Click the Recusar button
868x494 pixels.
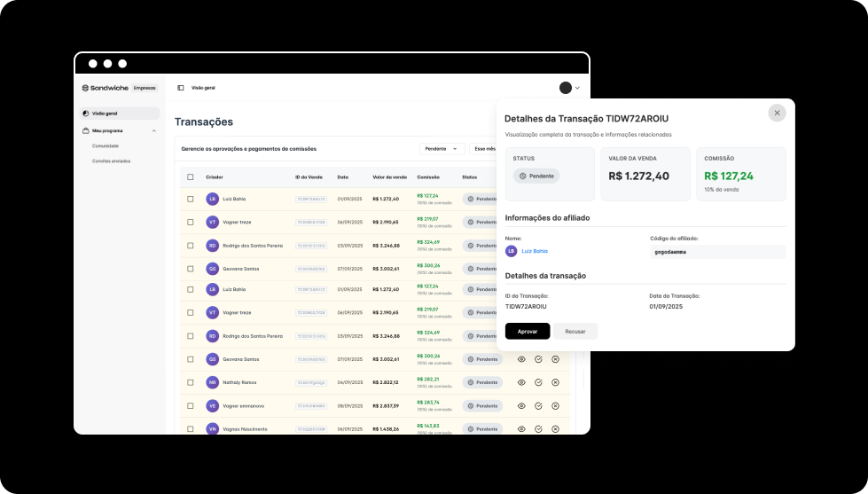575,331
